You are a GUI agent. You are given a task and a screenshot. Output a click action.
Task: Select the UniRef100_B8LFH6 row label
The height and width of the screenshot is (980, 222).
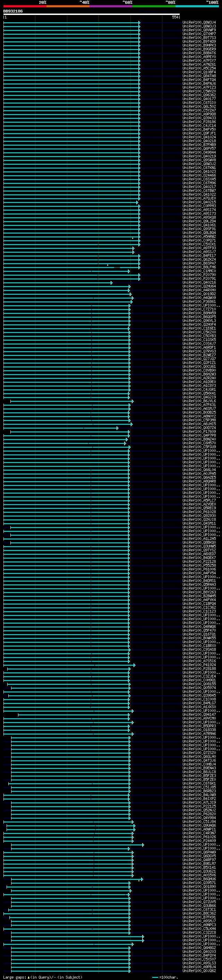[199, 267]
